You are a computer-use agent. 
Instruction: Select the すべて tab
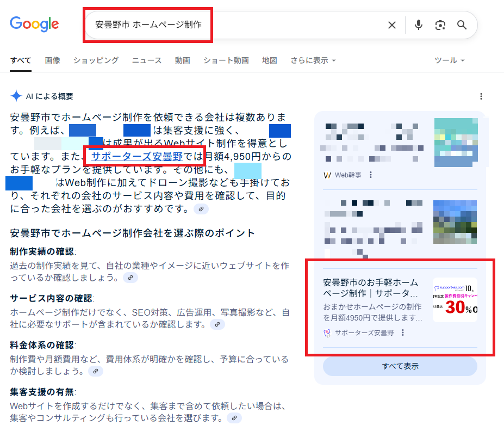(21, 60)
